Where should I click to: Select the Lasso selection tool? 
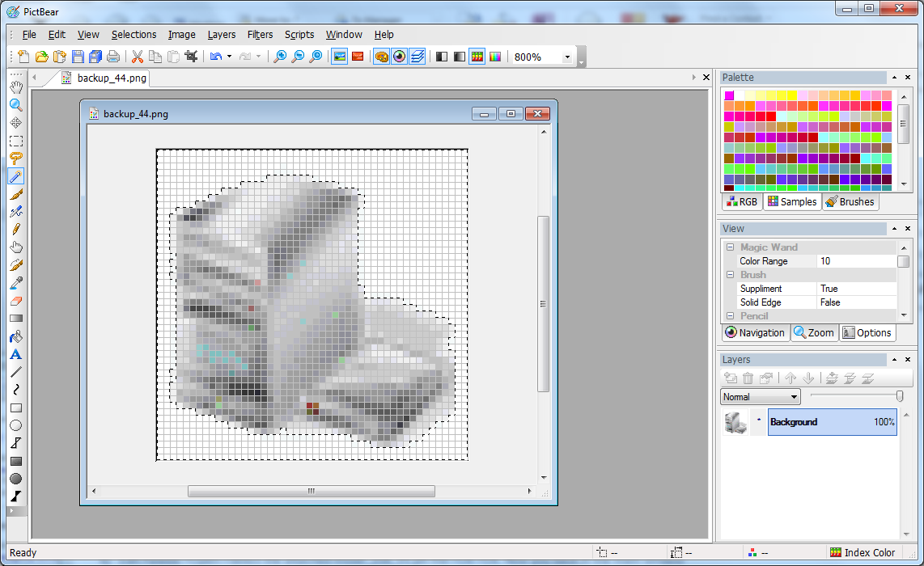point(15,158)
